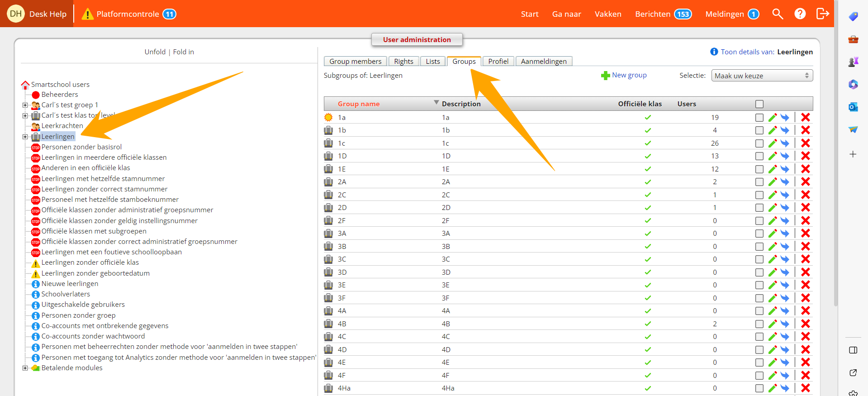Toggle the select-all checkbox in table header
This screenshot has height=396, width=868.
click(x=759, y=104)
